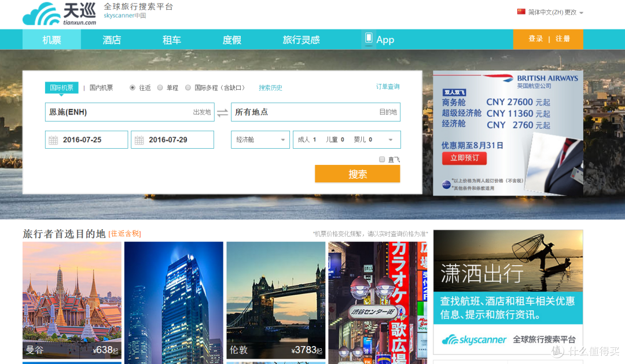
Task: Click the 旅行者首选目的地 heading
Action: 64,234
